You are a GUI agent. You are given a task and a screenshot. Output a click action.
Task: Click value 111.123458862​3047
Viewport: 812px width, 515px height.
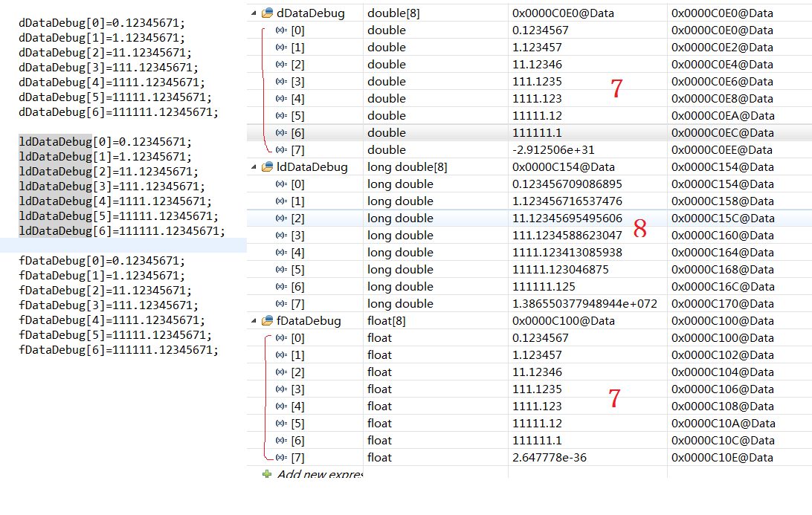coord(567,235)
